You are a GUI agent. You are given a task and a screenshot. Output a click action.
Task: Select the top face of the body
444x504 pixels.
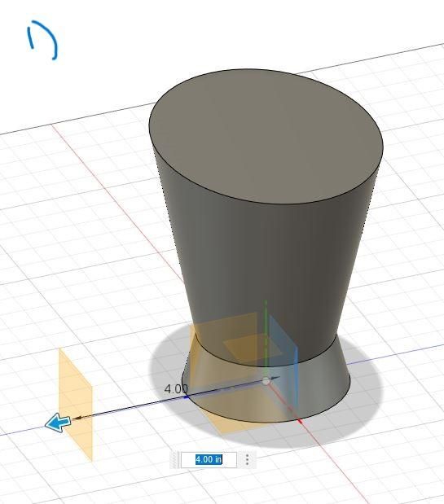(x=266, y=136)
